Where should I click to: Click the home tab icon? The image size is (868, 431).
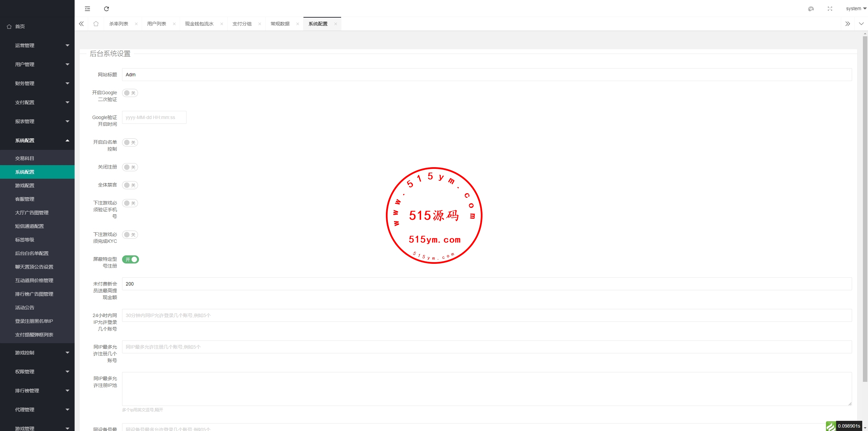[x=96, y=24]
